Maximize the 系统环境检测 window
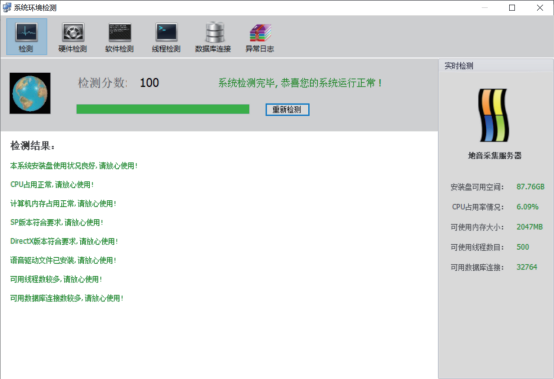The height and width of the screenshot is (379, 554). tap(512, 8)
